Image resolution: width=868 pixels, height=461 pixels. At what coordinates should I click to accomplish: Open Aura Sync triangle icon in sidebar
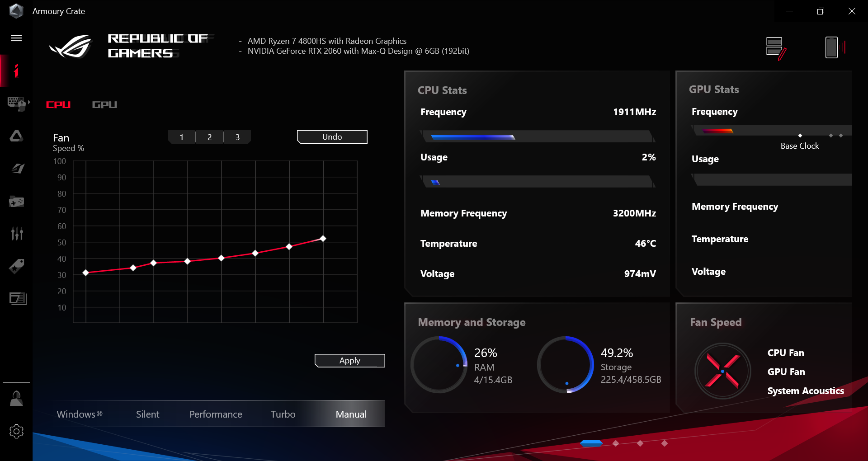click(17, 136)
